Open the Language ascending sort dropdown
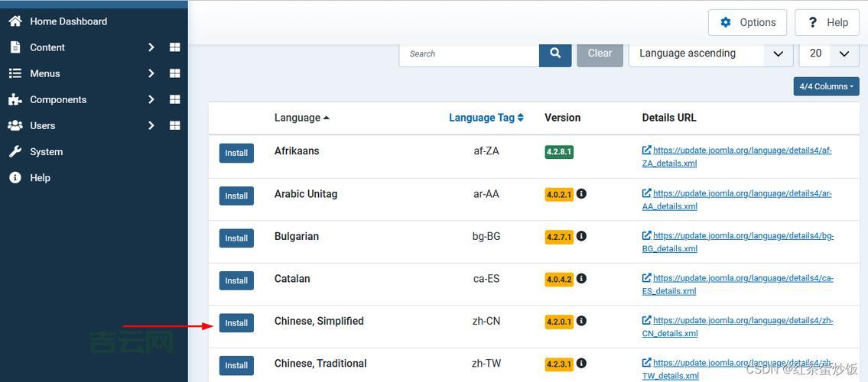This screenshot has height=382, width=868. click(710, 53)
